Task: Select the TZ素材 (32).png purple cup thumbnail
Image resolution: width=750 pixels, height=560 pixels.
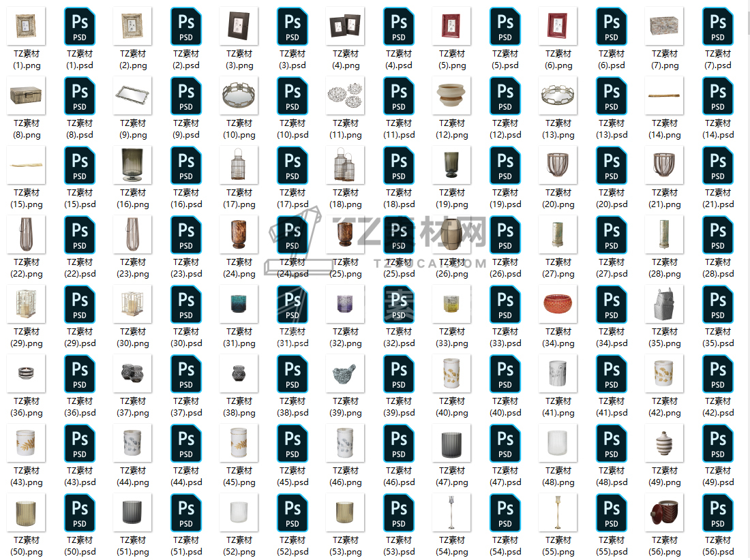Action: click(x=346, y=305)
